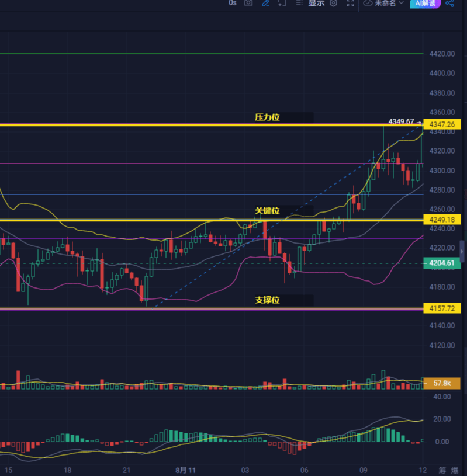Viewport: 467px width, 476px height.
Task: Click the 4300.00 axis label
Action: pyautogui.click(x=442, y=171)
